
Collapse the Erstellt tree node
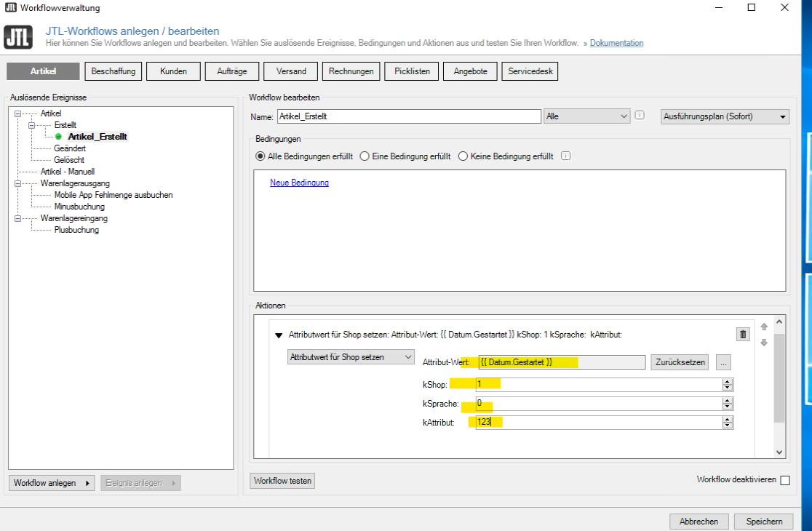pyautogui.click(x=31, y=125)
